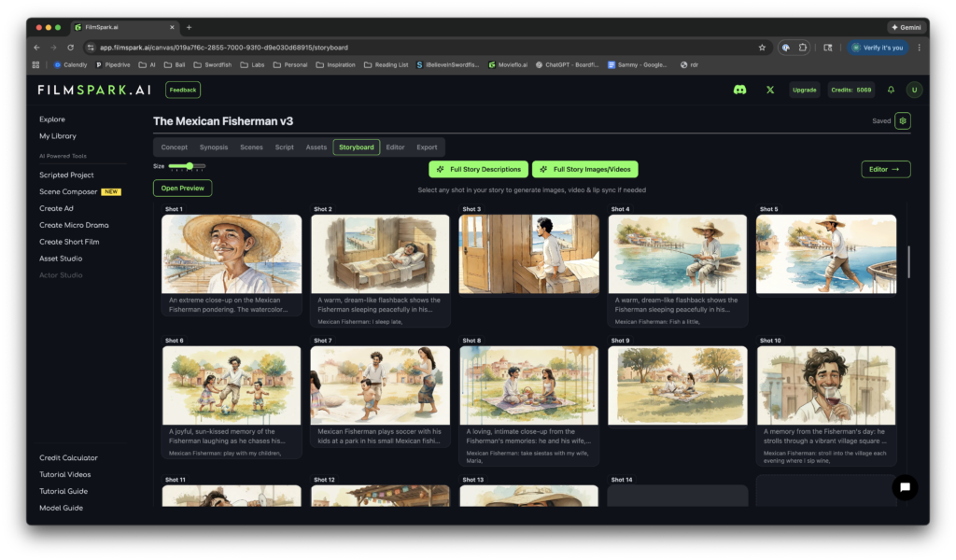Open project settings with the gear icon
Screen dimensions: 956x560
tap(902, 120)
